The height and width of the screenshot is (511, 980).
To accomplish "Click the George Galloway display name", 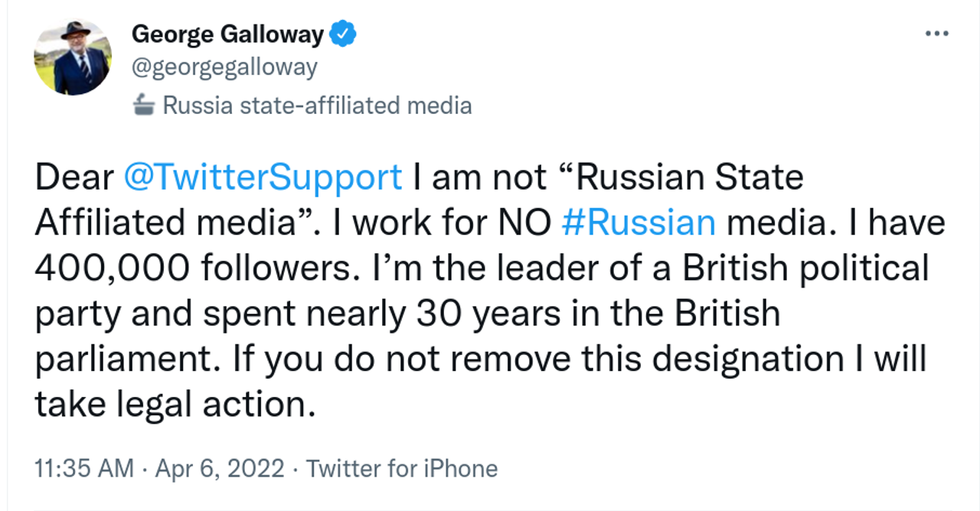I will coord(229,34).
